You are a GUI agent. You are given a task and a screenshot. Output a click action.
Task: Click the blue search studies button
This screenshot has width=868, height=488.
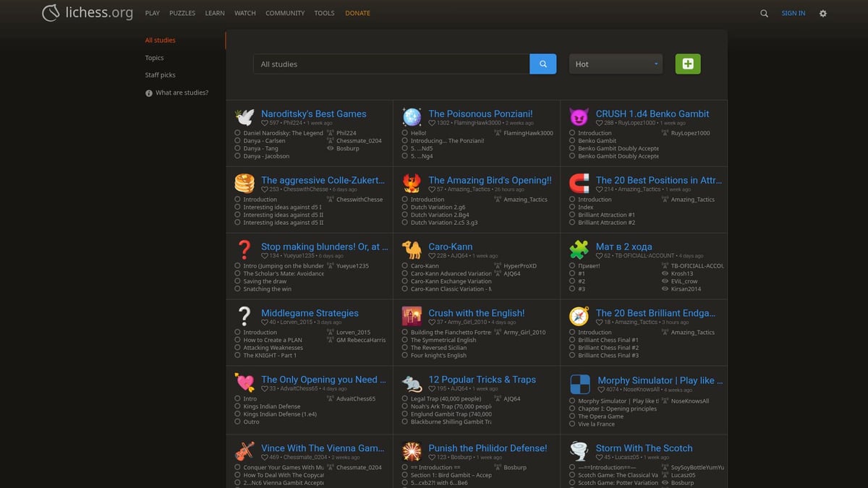tap(542, 64)
